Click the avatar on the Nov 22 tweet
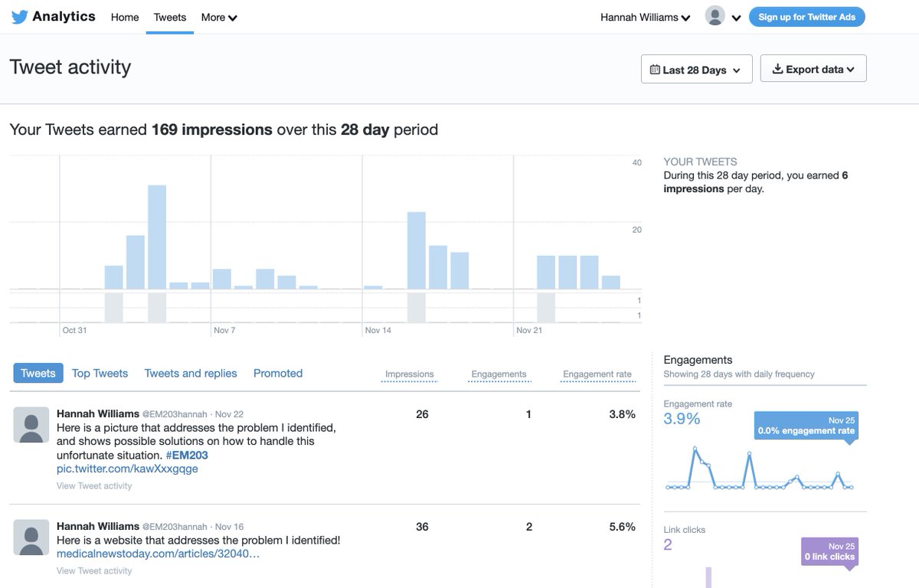The height and width of the screenshot is (588, 919). [x=31, y=425]
